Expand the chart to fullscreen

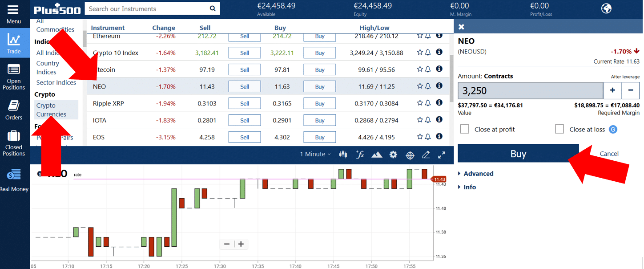tap(442, 155)
